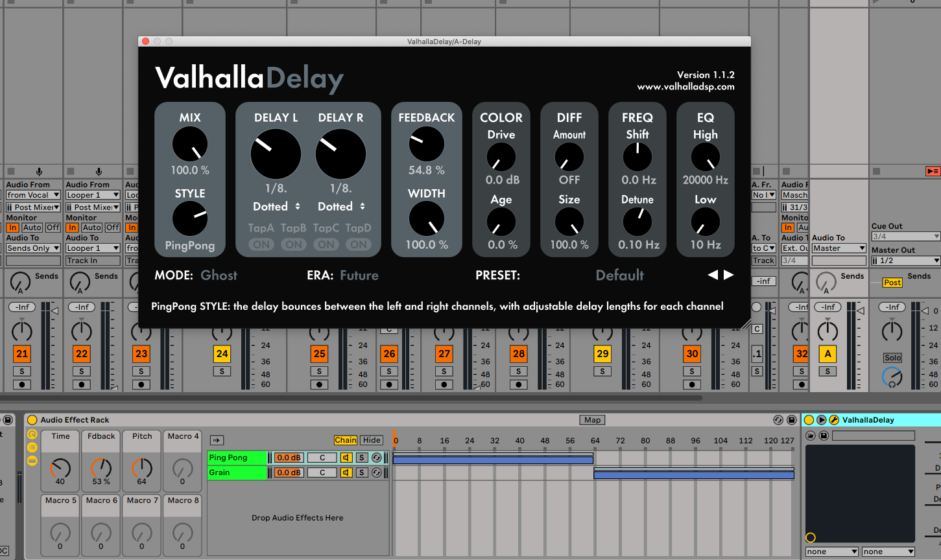The image size is (941, 560).
Task: Show the rack's Macro controls via top yellow icon
Action: 32,434
